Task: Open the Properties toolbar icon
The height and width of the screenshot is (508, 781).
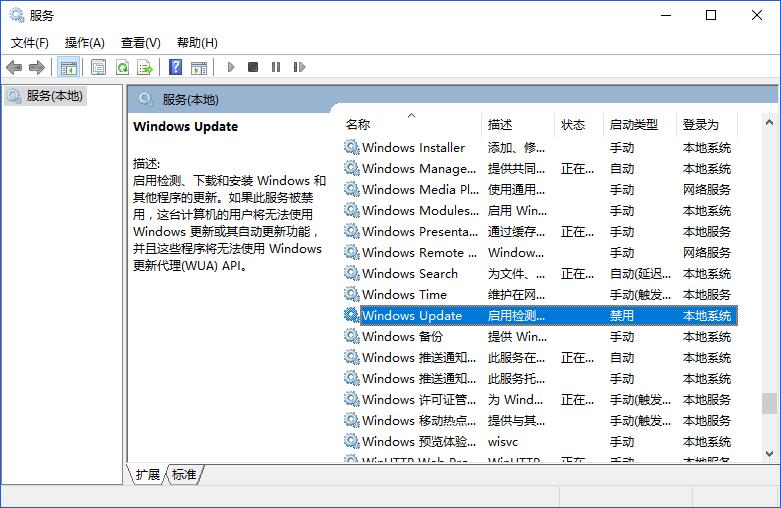Action: [99, 67]
